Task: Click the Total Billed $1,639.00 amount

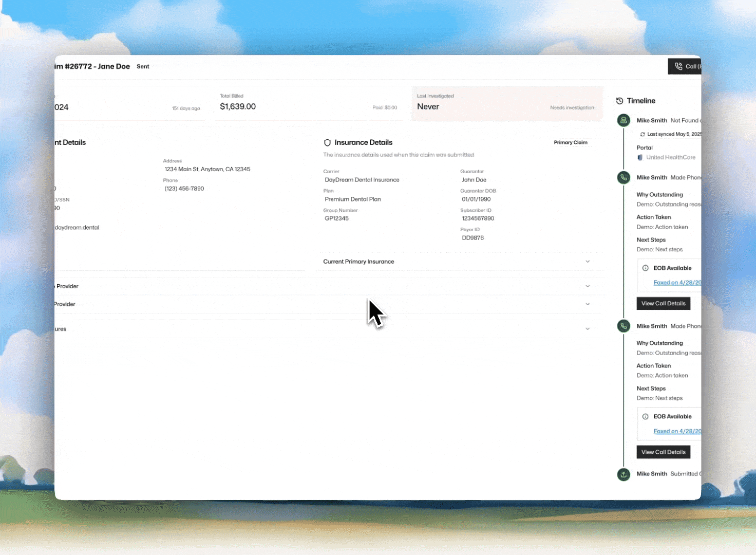Action: click(238, 106)
